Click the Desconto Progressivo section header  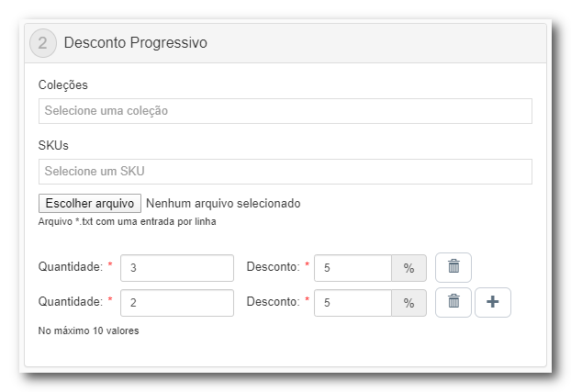click(x=136, y=43)
